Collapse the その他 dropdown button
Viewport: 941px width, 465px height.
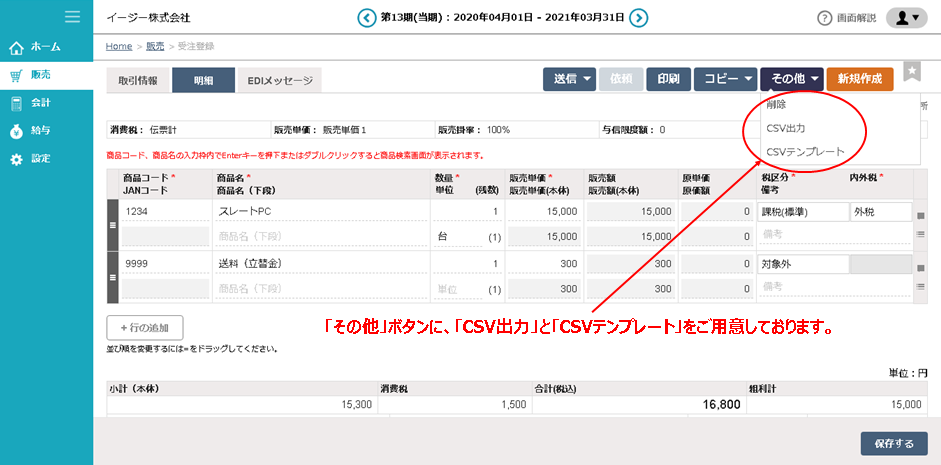(x=792, y=79)
